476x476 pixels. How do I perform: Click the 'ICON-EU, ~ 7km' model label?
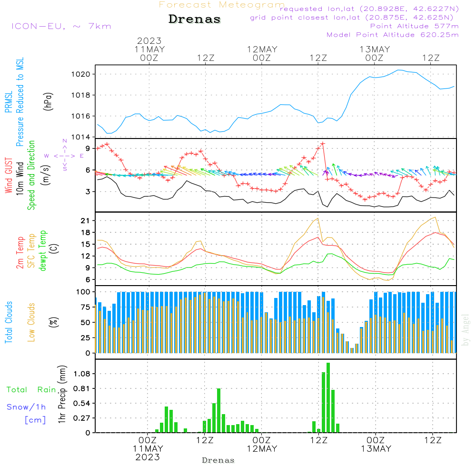[61, 26]
